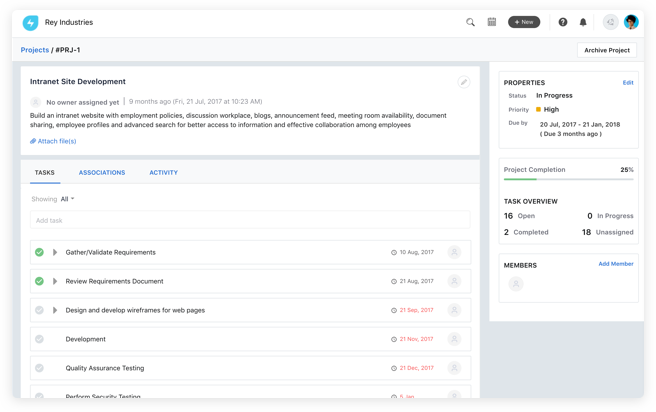Viewport: 656px width, 412px height.
Task: Click the help question mark icon
Action: (x=562, y=22)
